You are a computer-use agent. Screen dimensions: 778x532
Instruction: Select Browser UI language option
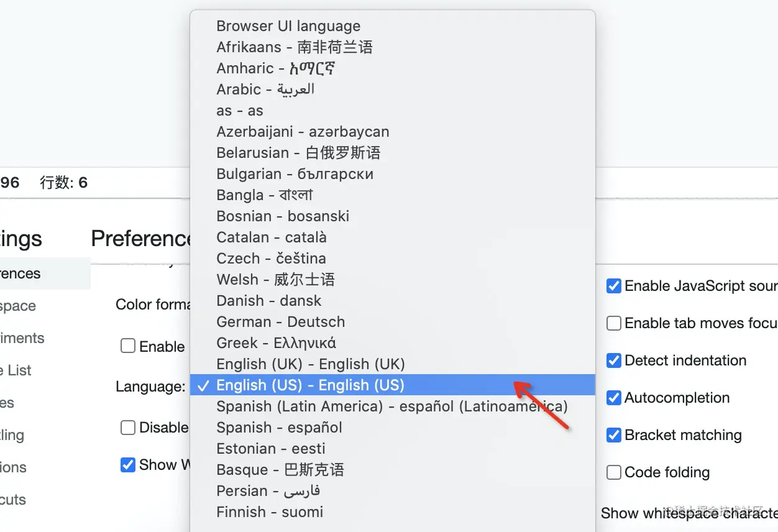(392, 26)
